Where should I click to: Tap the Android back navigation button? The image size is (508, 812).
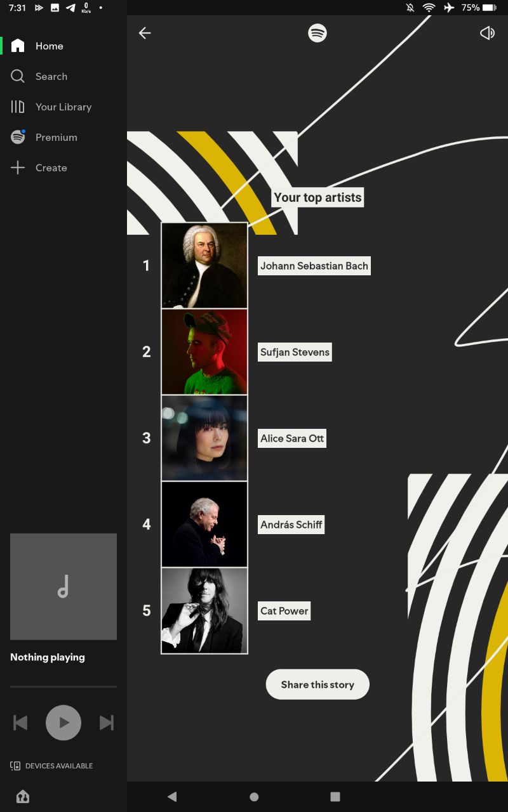point(172,797)
